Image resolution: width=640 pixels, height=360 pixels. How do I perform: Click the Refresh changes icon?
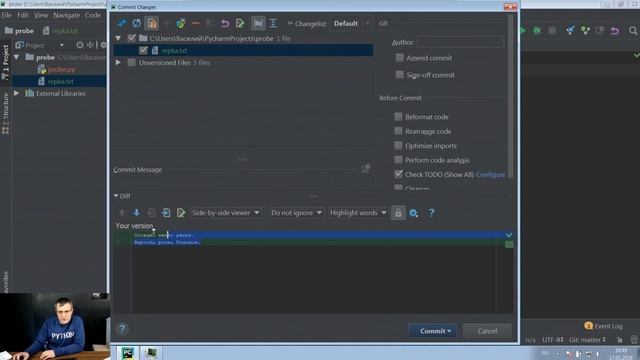coord(137,23)
